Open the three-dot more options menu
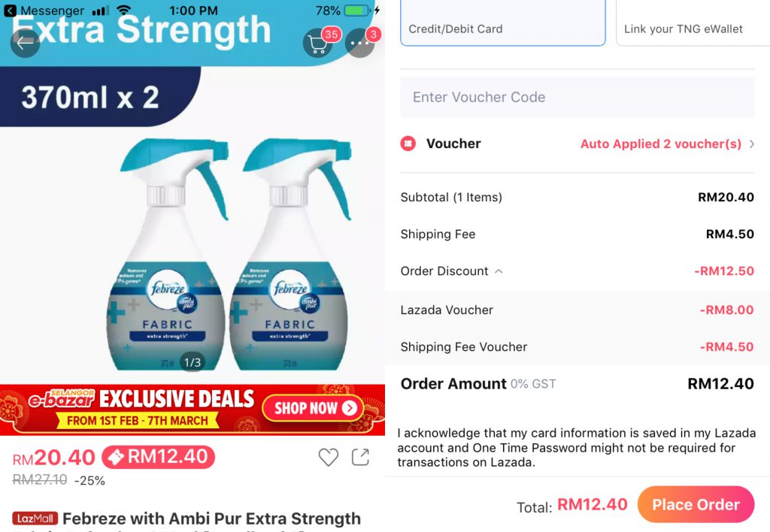770x532 pixels. coord(360,44)
